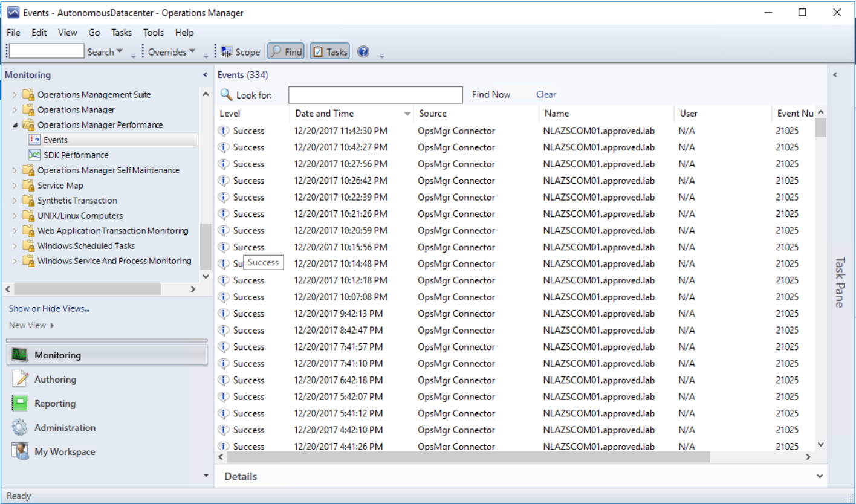Toggle the Find button in toolbar

285,52
